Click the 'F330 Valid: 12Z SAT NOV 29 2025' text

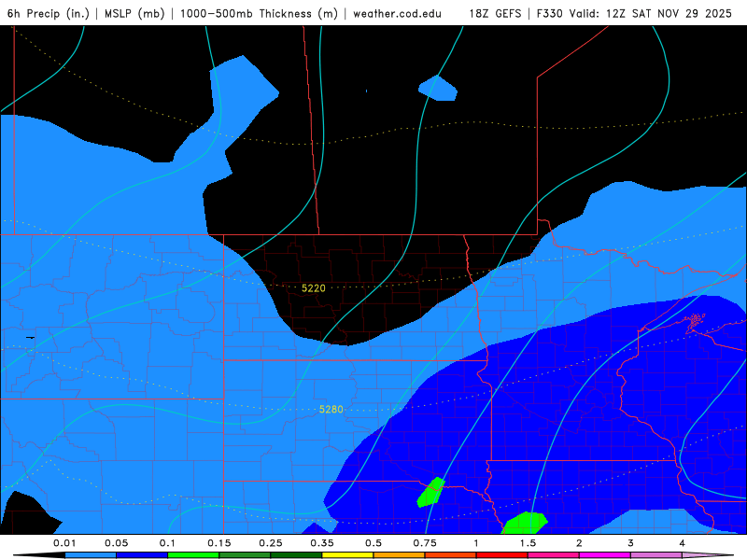point(634,13)
